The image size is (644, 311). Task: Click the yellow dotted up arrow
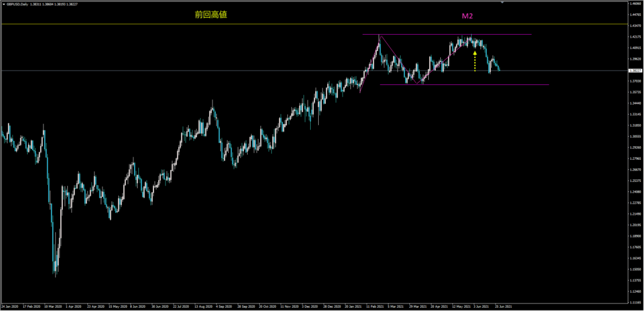pos(475,60)
